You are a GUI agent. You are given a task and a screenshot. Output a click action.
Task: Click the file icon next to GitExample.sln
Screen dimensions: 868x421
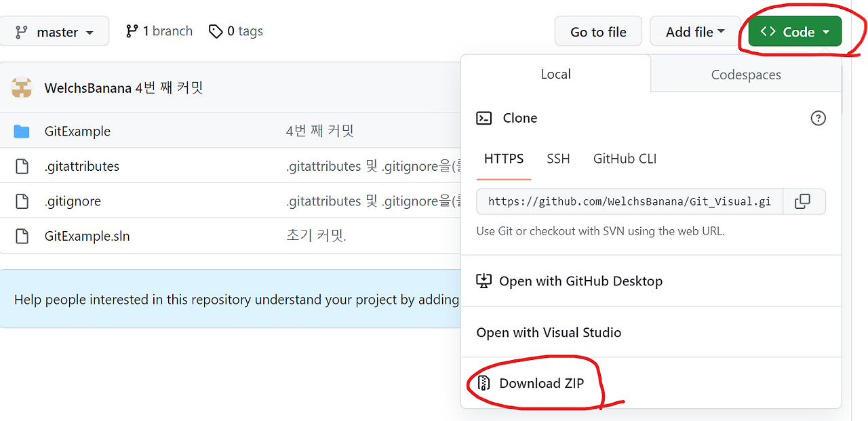coord(22,236)
